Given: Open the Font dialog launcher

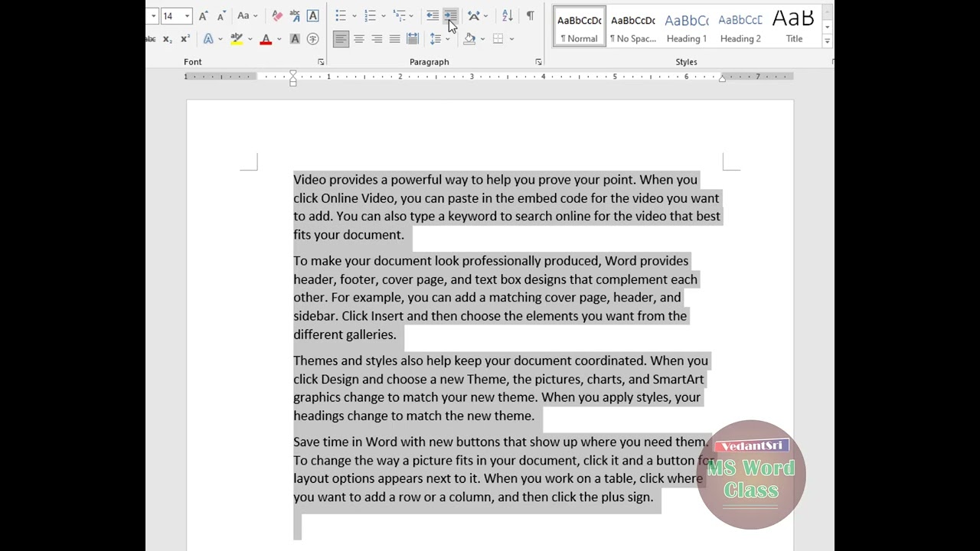Looking at the screenshot, I should click(x=321, y=62).
